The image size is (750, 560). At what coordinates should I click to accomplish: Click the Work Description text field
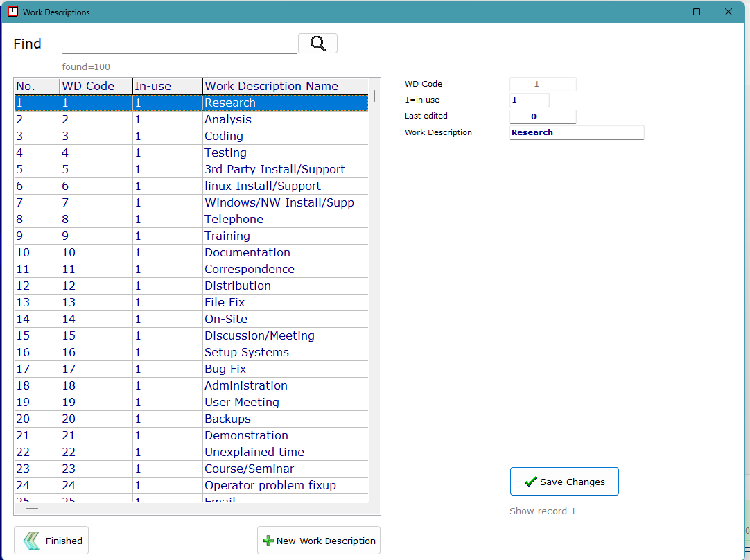[x=577, y=132]
